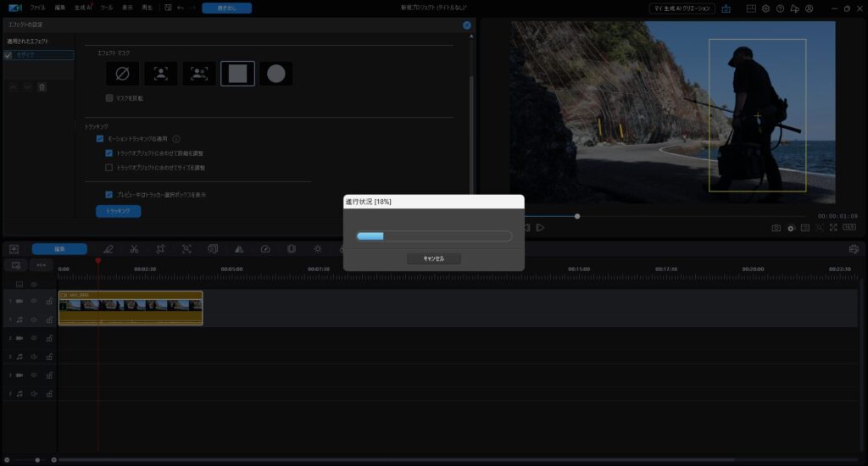The height and width of the screenshot is (466, 868).
Task: Take a snapshot with the camera icon
Action: pyautogui.click(x=776, y=228)
